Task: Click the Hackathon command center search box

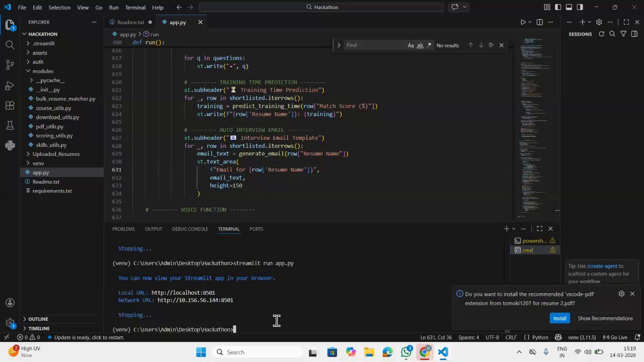Action: pos(321,7)
